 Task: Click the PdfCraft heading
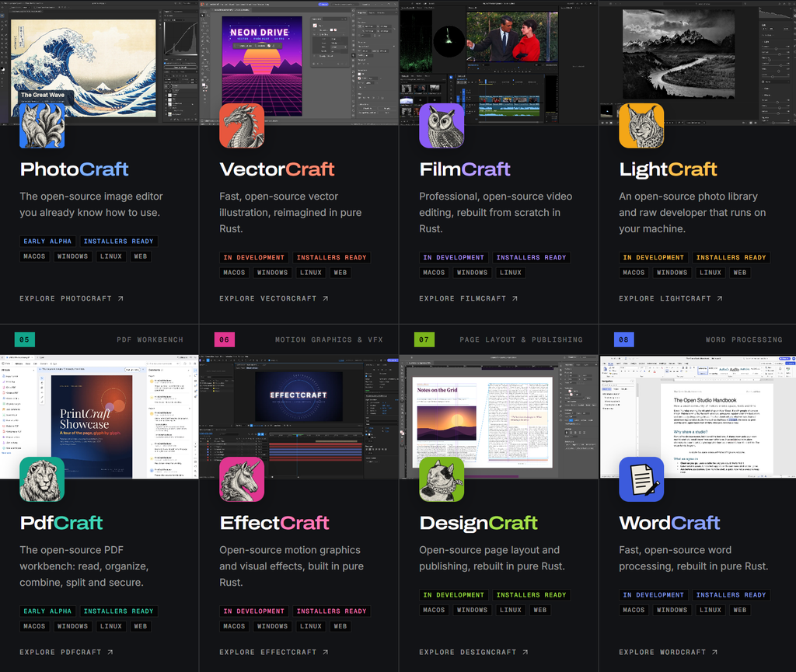[61, 523]
